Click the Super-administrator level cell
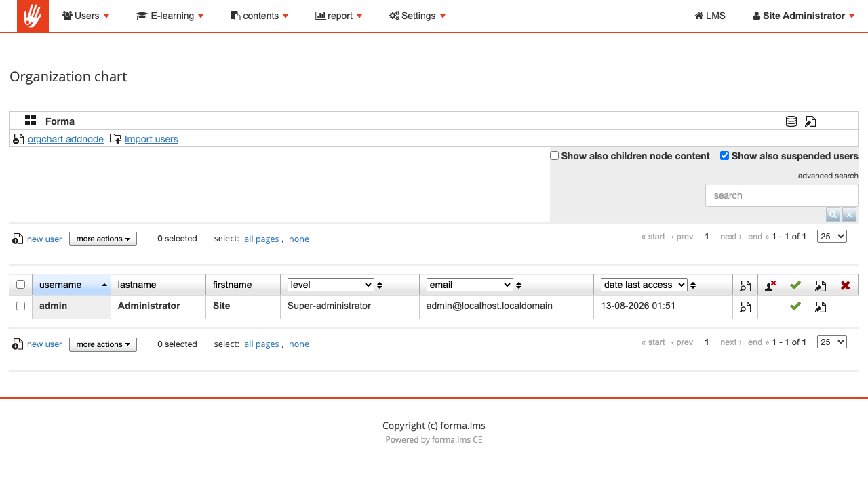The height and width of the screenshot is (488, 868). 350,306
